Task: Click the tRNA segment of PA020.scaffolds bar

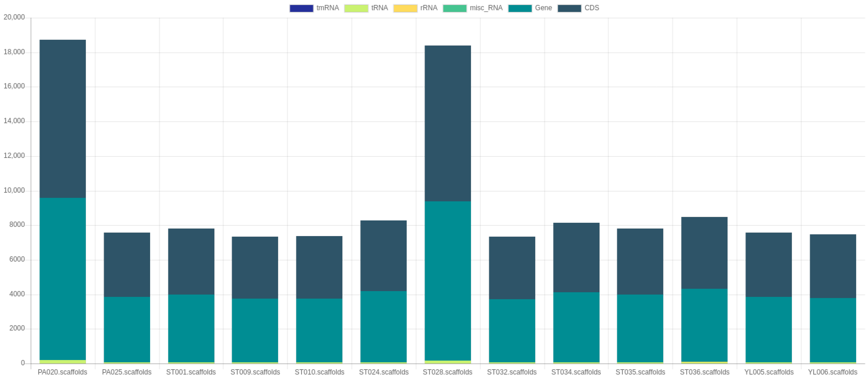Action: pyautogui.click(x=63, y=361)
